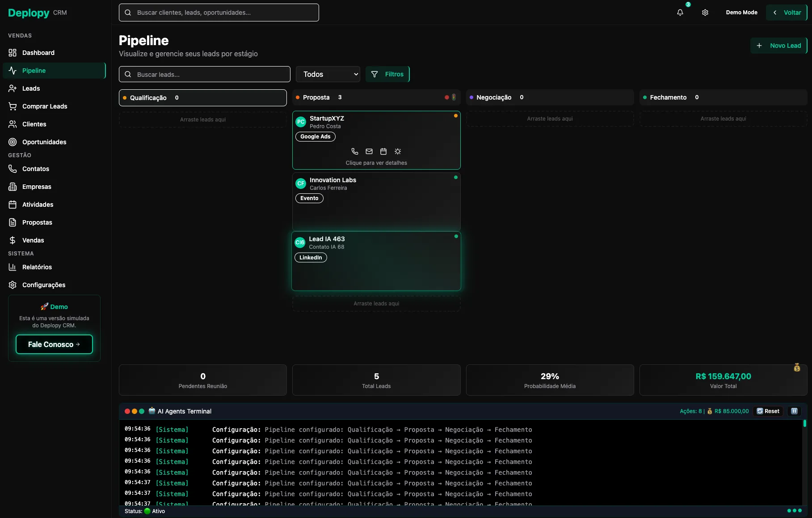Select Pipeline in the sidebar
Image resolution: width=812 pixels, height=518 pixels.
[x=54, y=71]
